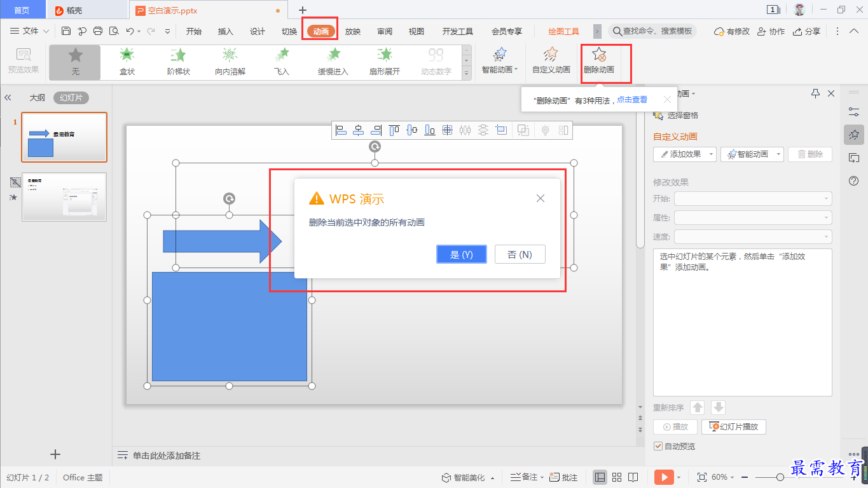This screenshot has width=868, height=488.
Task: Click the Print icon in quick toolbar
Action: 98,31
